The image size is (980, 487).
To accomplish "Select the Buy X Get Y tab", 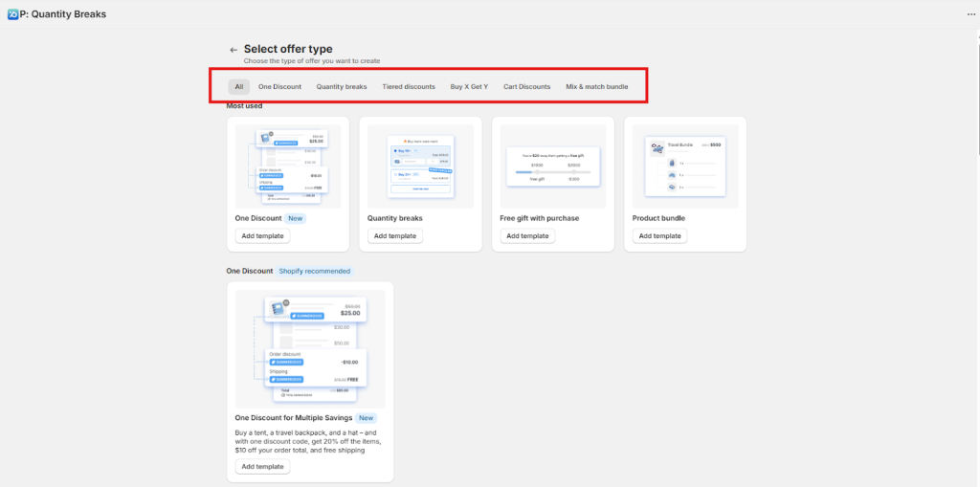I will point(469,86).
